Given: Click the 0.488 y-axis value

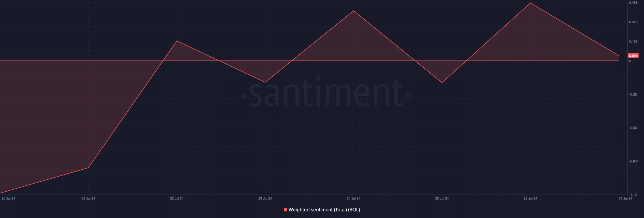Looking at the screenshot, I should (633, 3).
